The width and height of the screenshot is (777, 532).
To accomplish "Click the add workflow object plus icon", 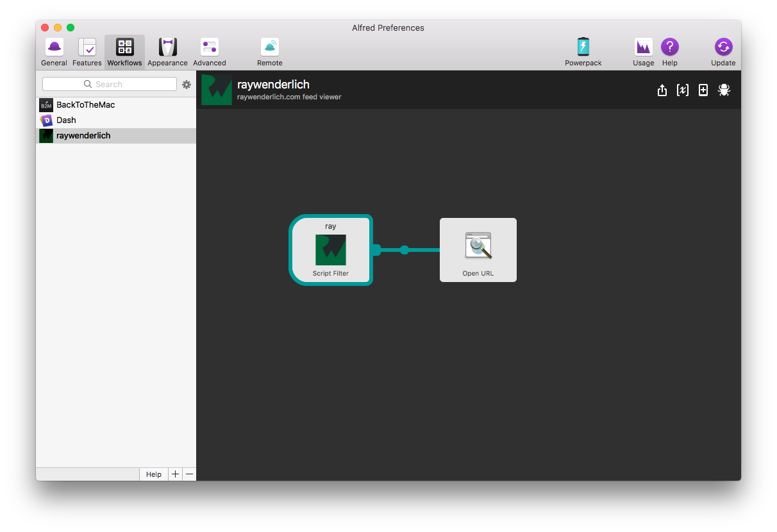I will click(703, 90).
